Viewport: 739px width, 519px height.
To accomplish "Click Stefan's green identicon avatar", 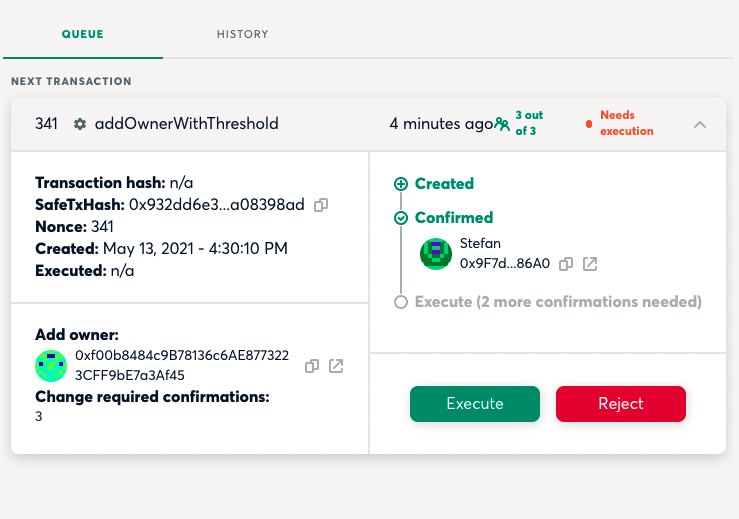I will click(x=436, y=254).
